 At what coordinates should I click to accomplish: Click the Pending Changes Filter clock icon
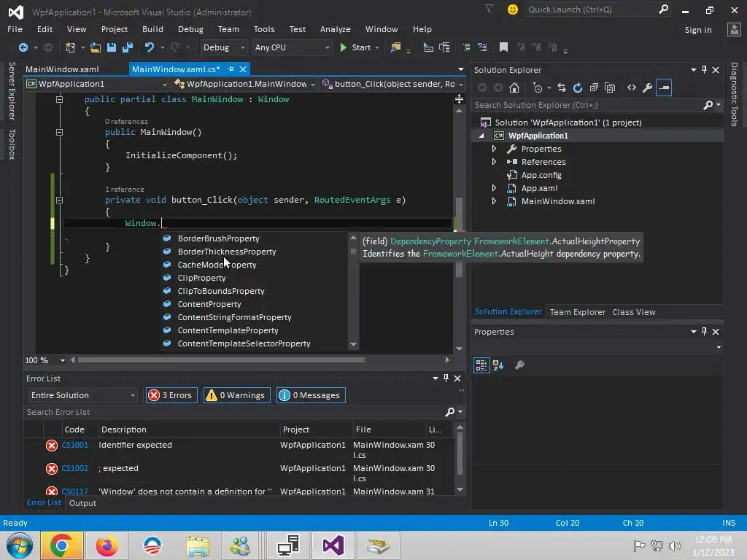click(538, 87)
